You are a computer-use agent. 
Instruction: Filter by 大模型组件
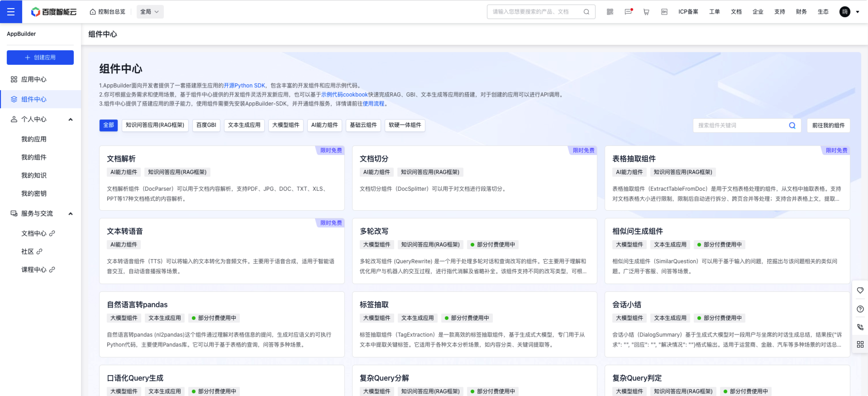click(x=286, y=125)
